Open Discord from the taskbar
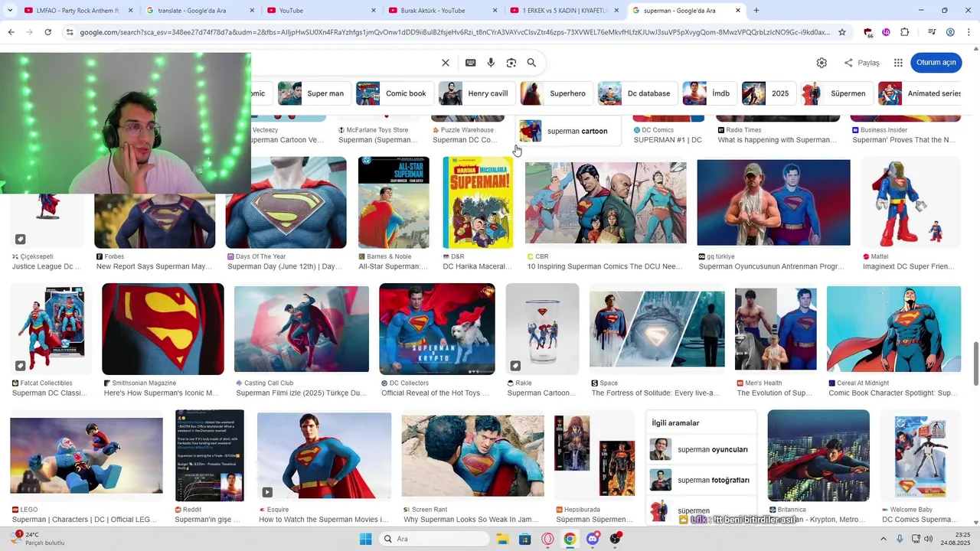Viewport: 980px width, 551px height. [x=593, y=539]
